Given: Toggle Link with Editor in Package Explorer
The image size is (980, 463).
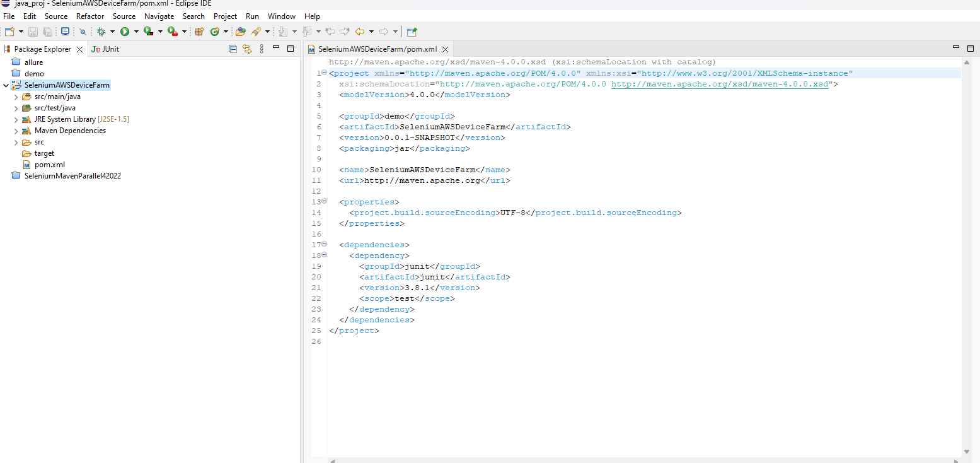Looking at the screenshot, I should pos(247,49).
